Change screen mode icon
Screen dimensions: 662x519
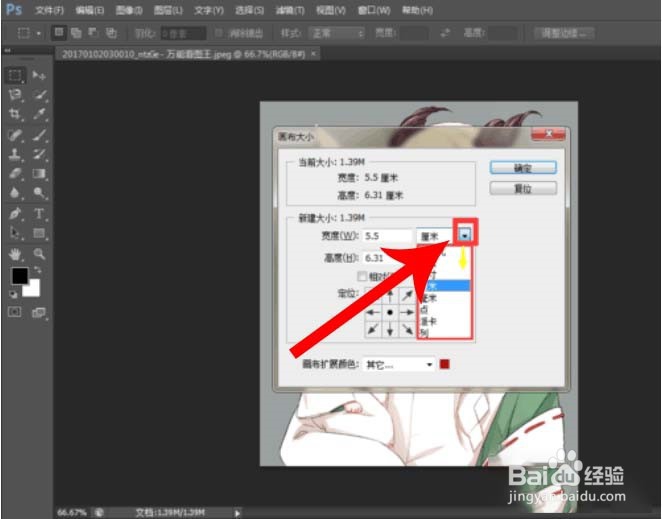pos(39,312)
